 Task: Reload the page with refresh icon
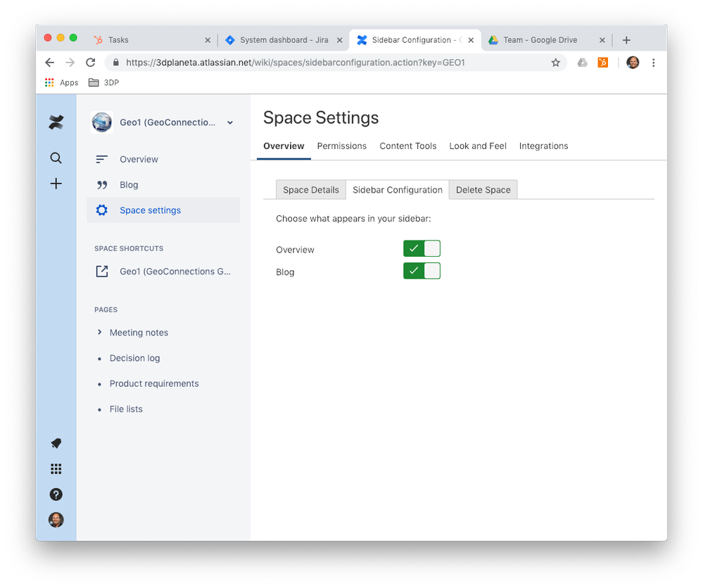click(91, 63)
